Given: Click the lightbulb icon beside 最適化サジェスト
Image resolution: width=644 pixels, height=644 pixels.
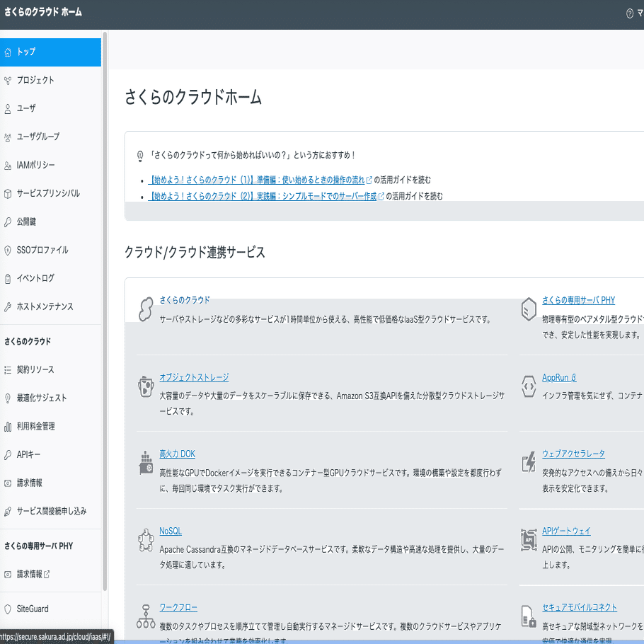Looking at the screenshot, I should (x=7, y=398).
